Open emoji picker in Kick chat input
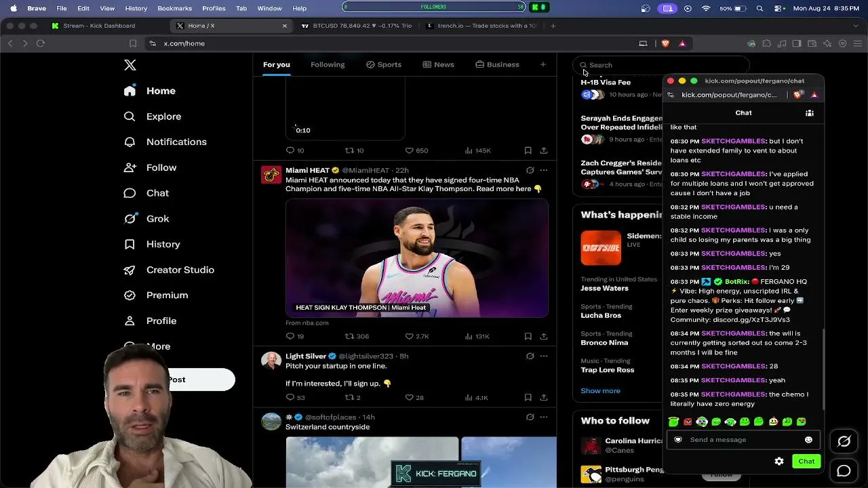 808,440
